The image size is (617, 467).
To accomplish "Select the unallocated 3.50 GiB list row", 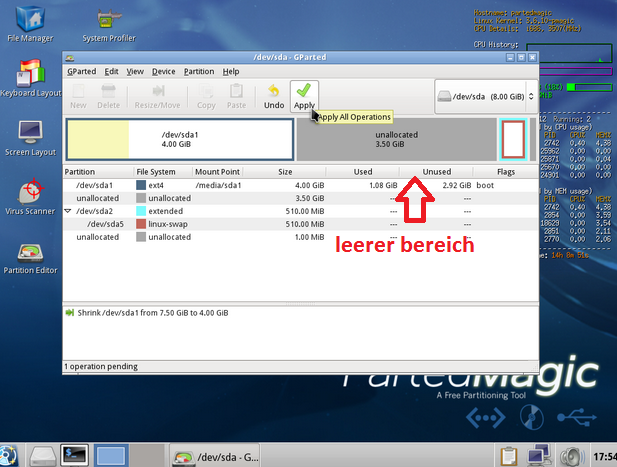I will point(301,198).
